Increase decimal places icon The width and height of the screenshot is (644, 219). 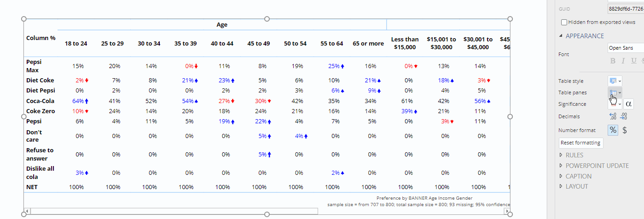[x=623, y=116]
